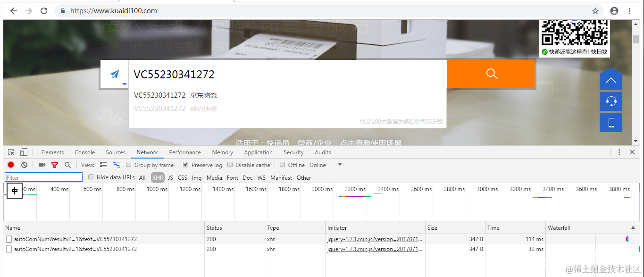The width and height of the screenshot is (644, 277).
Task: Enable Hide data URLs checkbox
Action: tap(91, 177)
